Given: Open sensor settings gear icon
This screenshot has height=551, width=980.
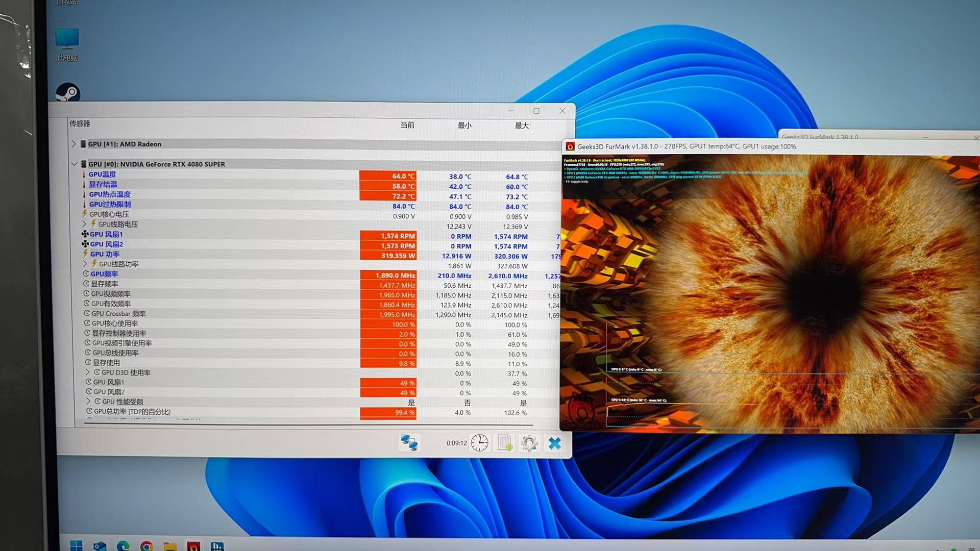Looking at the screenshot, I should (x=529, y=443).
